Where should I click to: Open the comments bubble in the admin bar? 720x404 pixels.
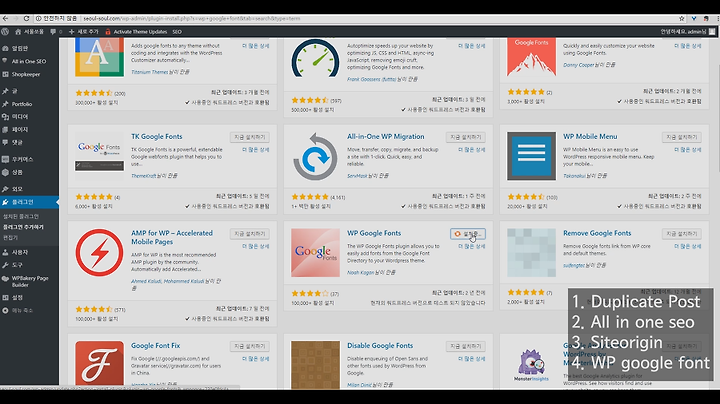pyautogui.click(x=56, y=32)
